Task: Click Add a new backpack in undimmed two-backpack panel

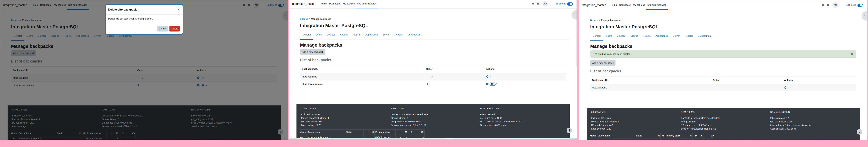Action: 313,52
